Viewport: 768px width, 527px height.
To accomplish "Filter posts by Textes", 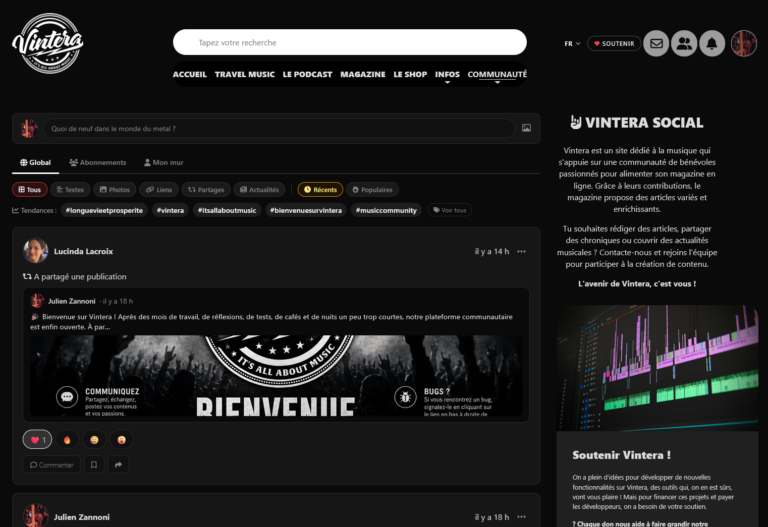I will [71, 190].
